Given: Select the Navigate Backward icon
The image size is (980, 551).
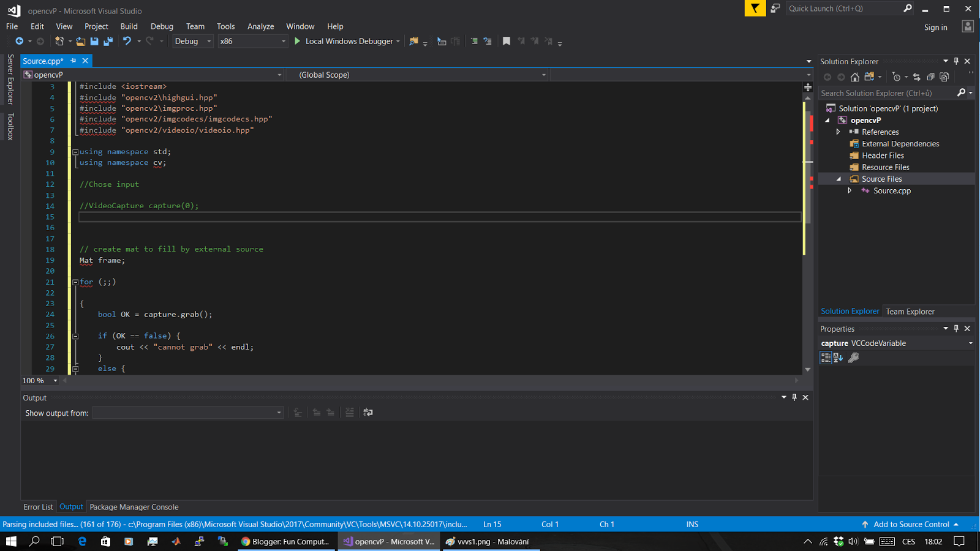Looking at the screenshot, I should point(19,41).
